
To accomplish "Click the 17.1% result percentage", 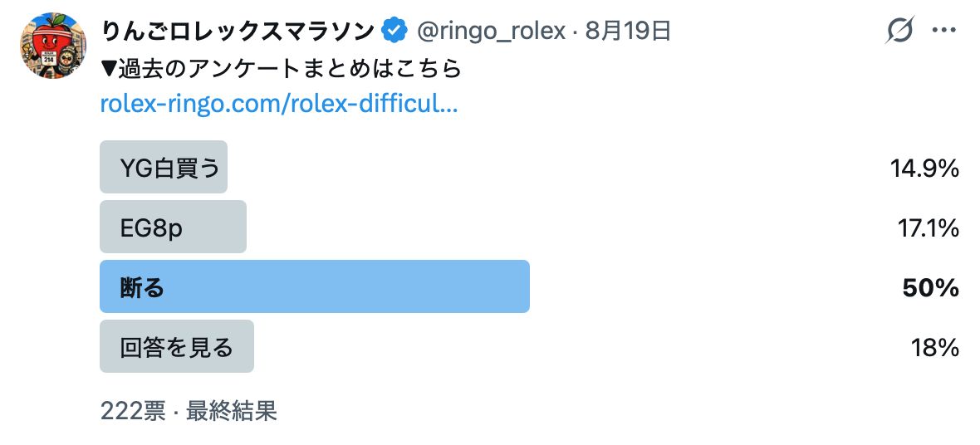I will tap(929, 227).
